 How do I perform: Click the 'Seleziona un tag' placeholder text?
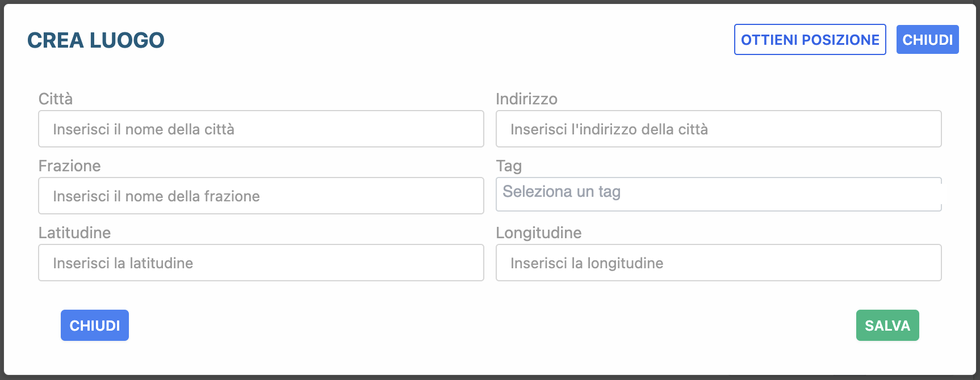[562, 192]
